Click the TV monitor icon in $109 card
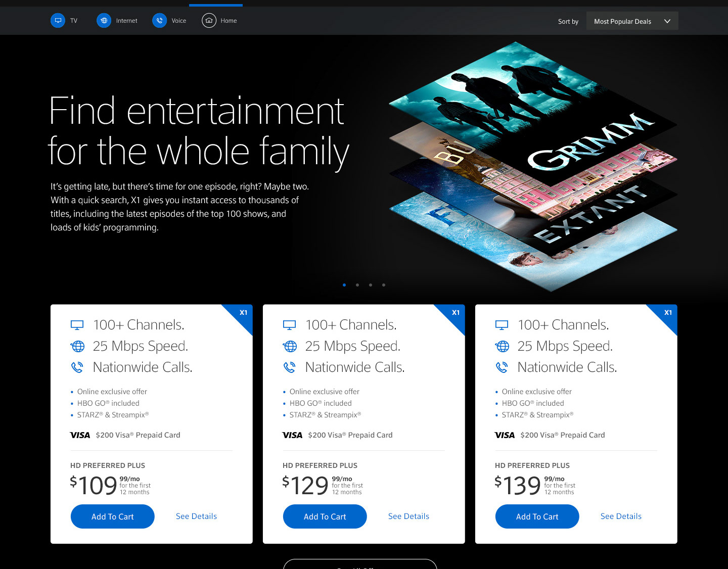 [x=77, y=325]
